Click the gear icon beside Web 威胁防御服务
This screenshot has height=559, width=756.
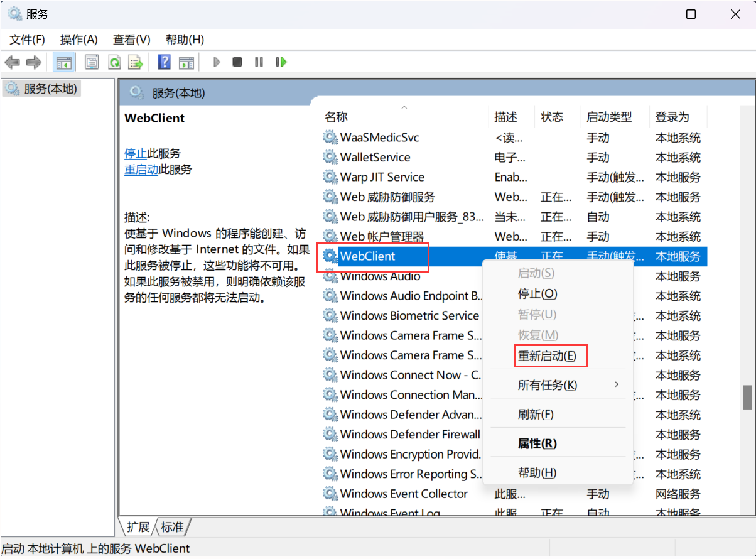330,197
